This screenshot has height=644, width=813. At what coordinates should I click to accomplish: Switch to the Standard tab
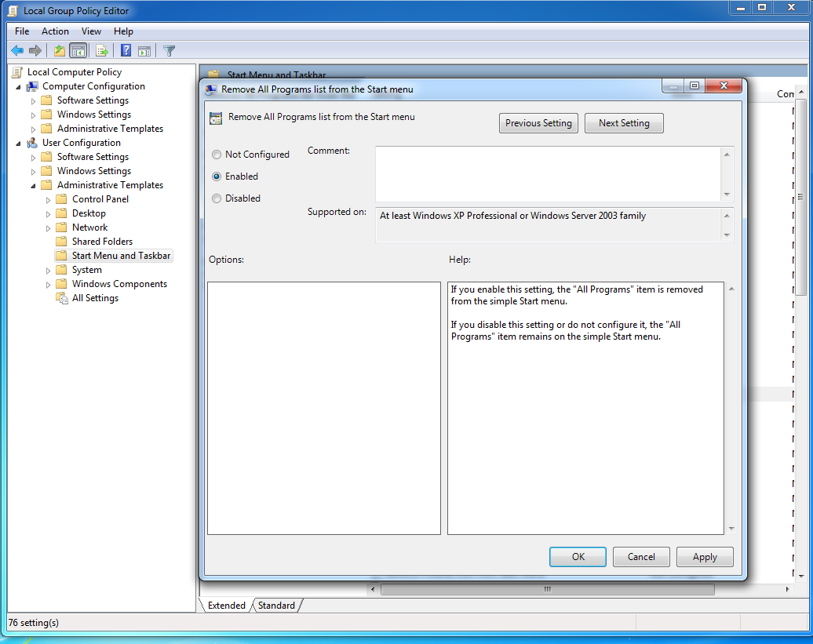point(276,605)
